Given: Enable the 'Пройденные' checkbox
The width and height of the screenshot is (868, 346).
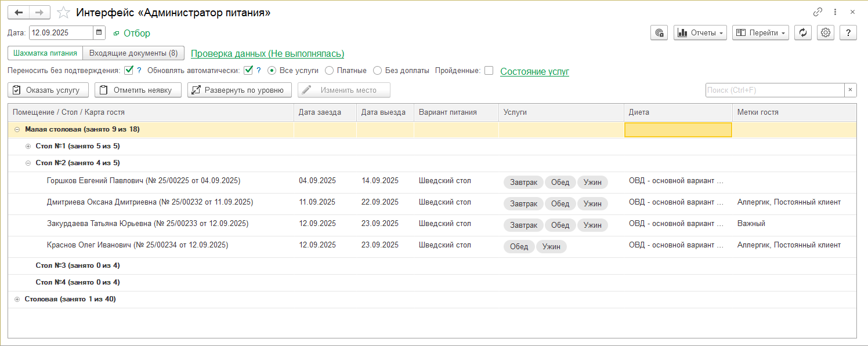Looking at the screenshot, I should [489, 71].
